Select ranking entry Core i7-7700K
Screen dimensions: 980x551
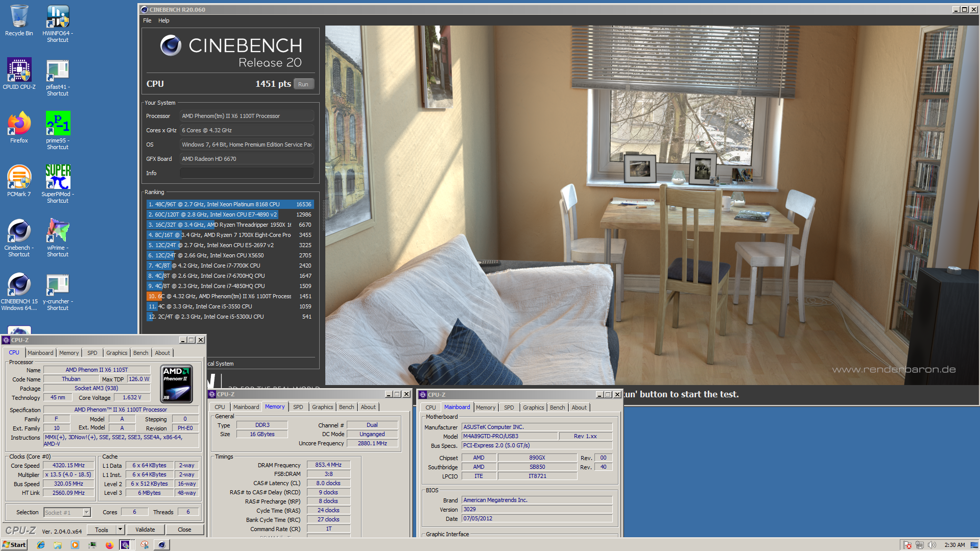coord(230,266)
